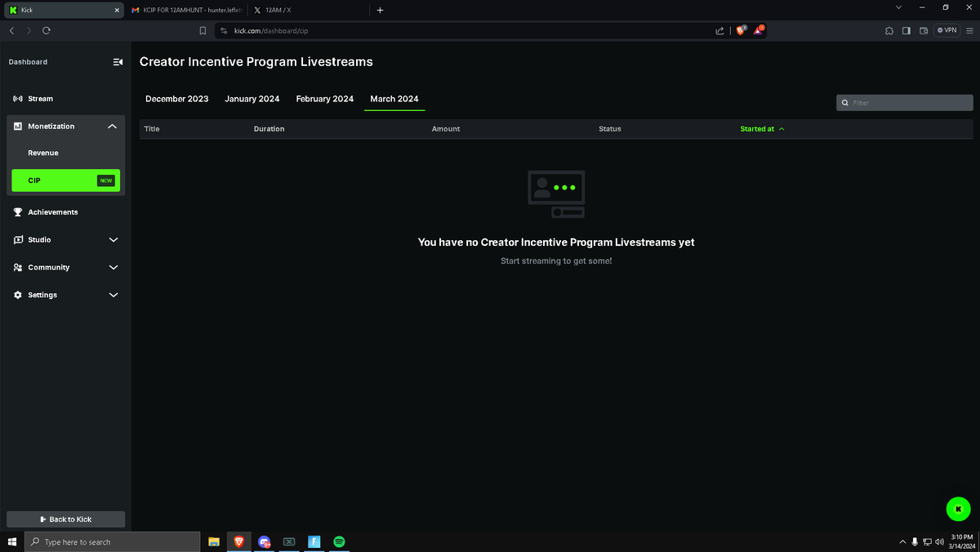Click the volume icon in system tray
The image size is (980, 552).
pyautogui.click(x=940, y=541)
